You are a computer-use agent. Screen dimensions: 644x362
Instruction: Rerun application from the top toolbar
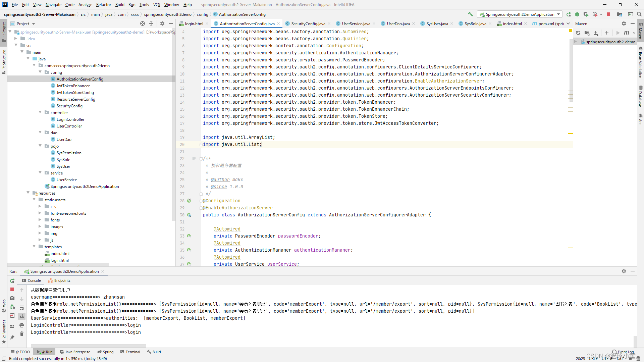569,14
